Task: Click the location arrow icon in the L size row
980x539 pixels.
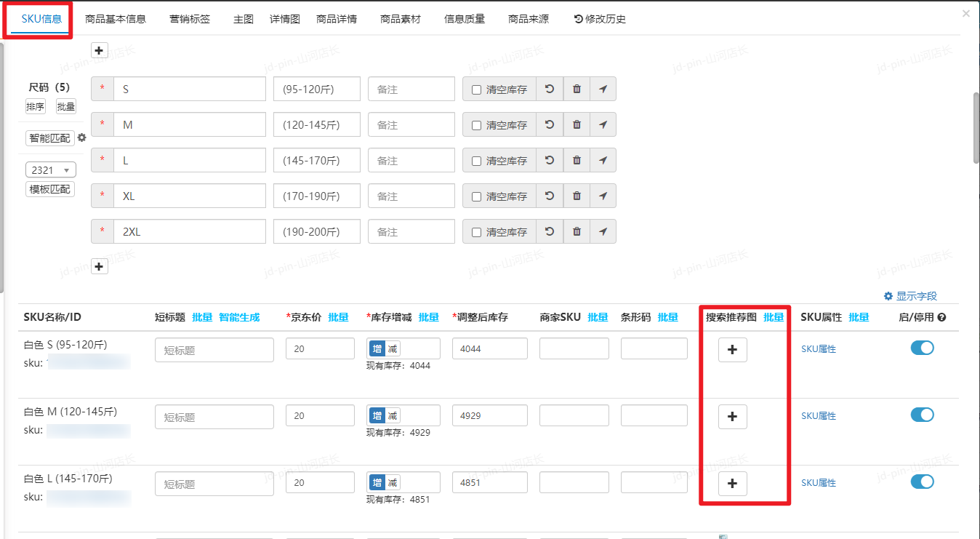Action: click(603, 160)
